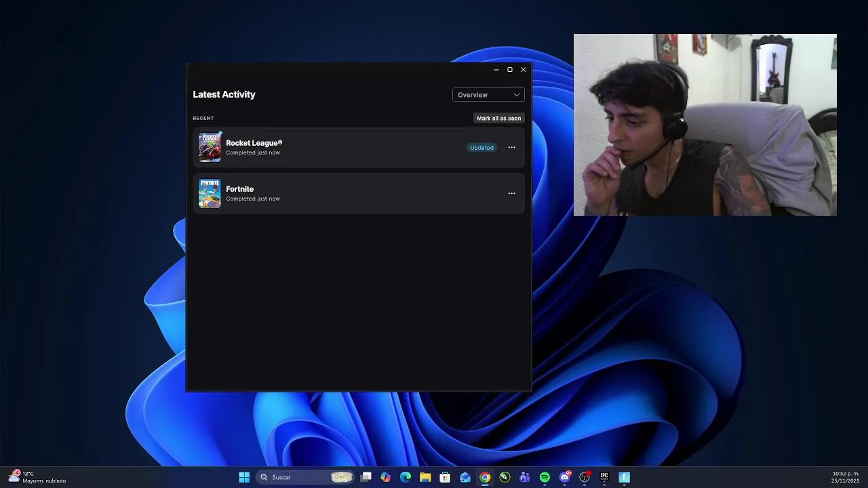Minimize the Latest Activity window

(x=496, y=69)
